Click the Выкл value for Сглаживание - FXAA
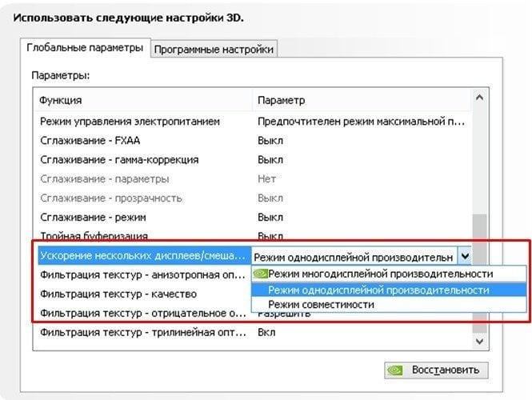Image resolution: width=532 pixels, height=400 pixels. [x=270, y=141]
